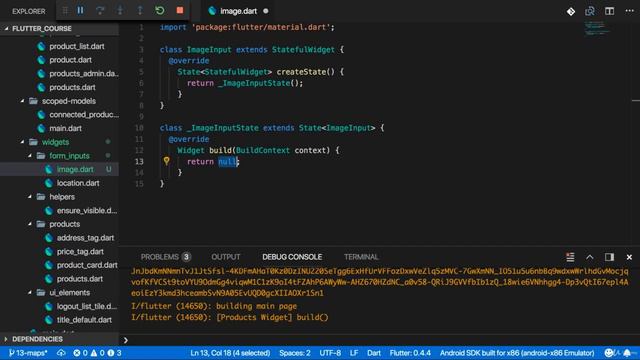Click the debug Step Out icon

140,11
